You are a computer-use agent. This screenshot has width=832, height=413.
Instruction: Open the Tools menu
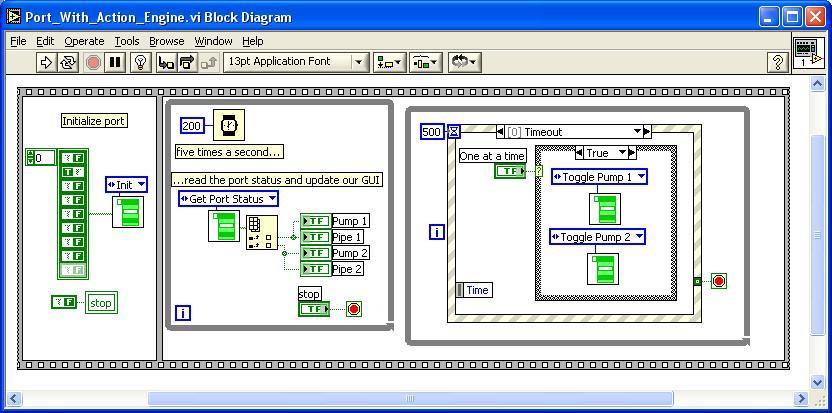coord(127,41)
